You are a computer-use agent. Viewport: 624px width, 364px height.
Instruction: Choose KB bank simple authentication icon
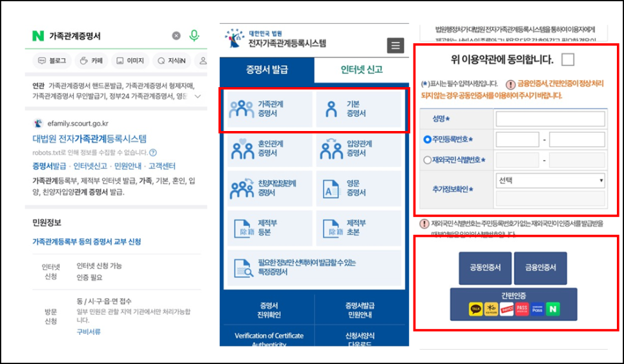click(491, 309)
